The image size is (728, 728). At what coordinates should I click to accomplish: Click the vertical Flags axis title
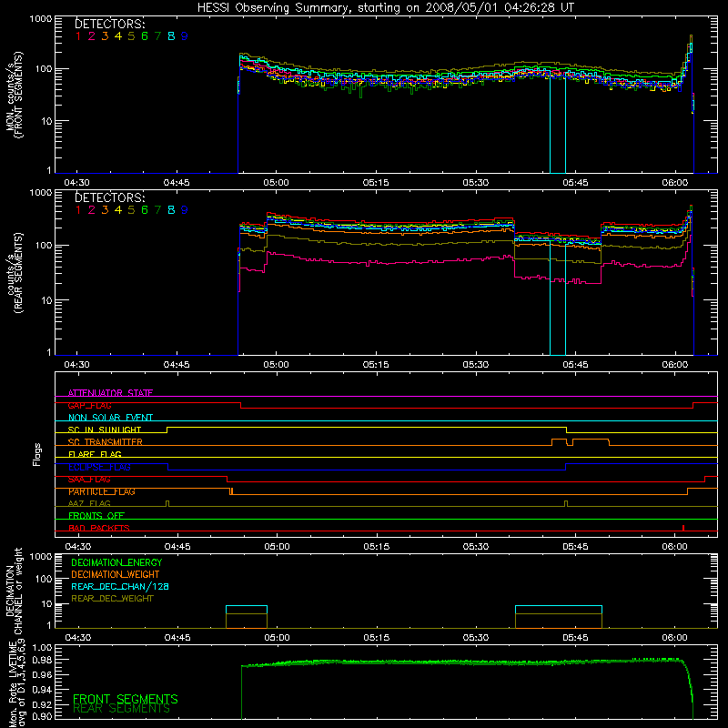click(x=37, y=454)
